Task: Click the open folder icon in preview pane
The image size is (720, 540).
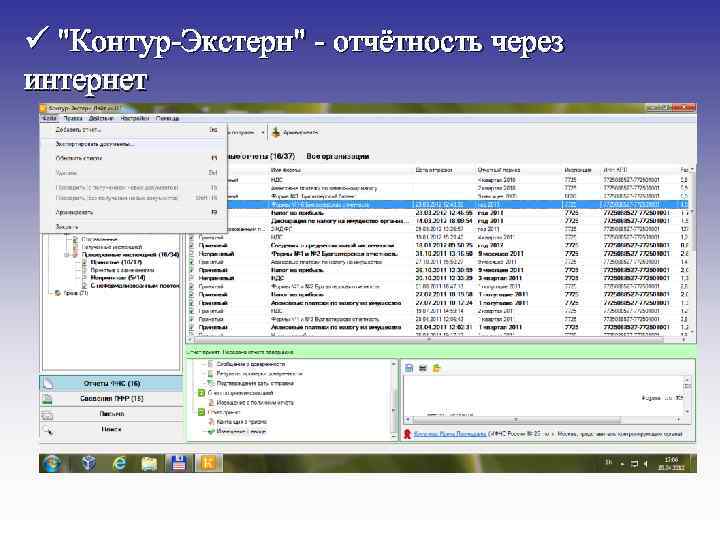Action: (436, 368)
